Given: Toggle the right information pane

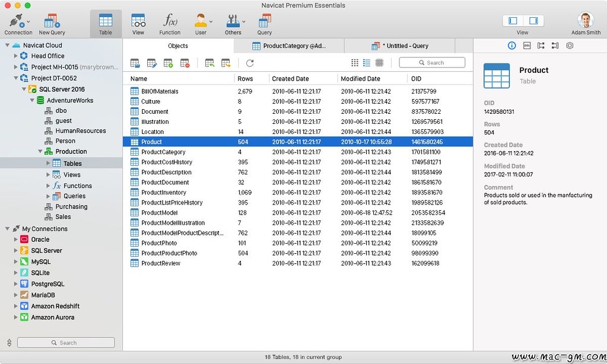Looking at the screenshot, I should tap(533, 21).
